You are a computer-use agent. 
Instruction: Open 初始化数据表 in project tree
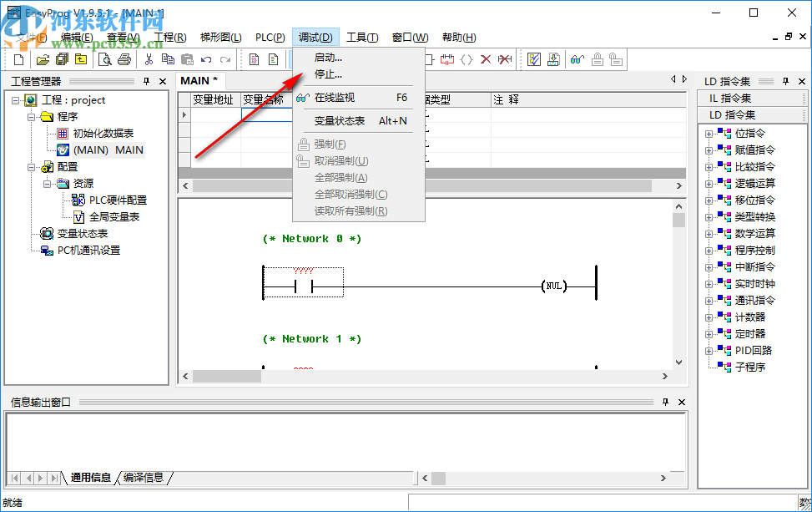coord(103,134)
